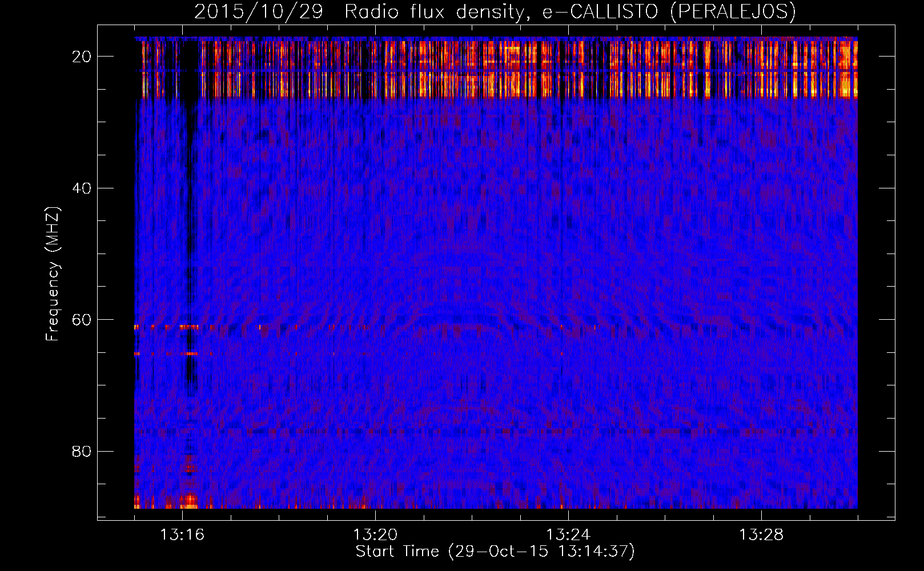The image size is (924, 571).
Task: Click the 13:28 time tick label
Action: tap(761, 534)
